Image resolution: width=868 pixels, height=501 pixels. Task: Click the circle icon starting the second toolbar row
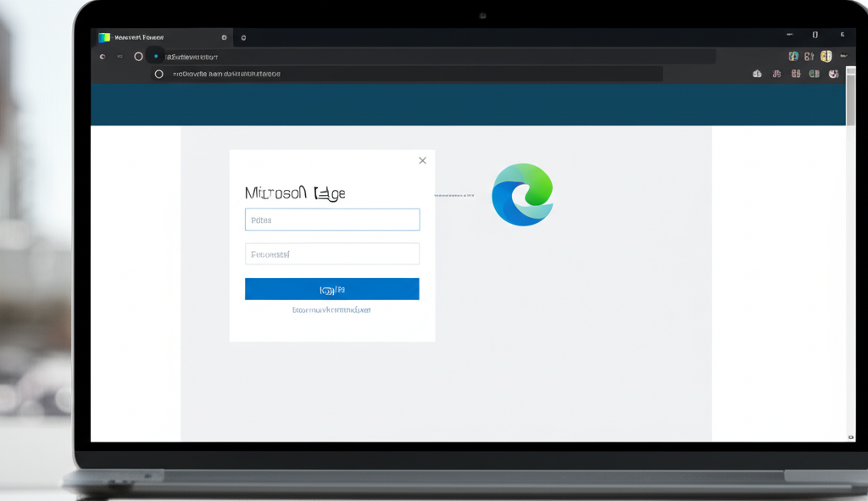click(x=159, y=74)
